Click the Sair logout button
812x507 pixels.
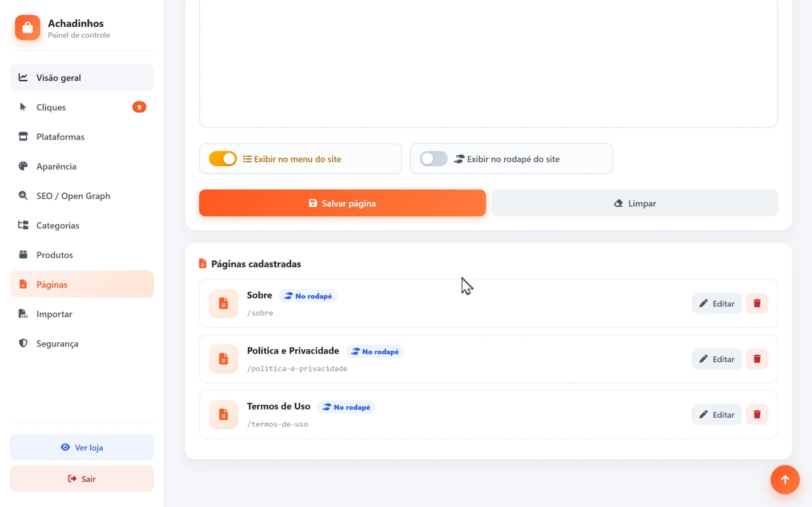[82, 478]
